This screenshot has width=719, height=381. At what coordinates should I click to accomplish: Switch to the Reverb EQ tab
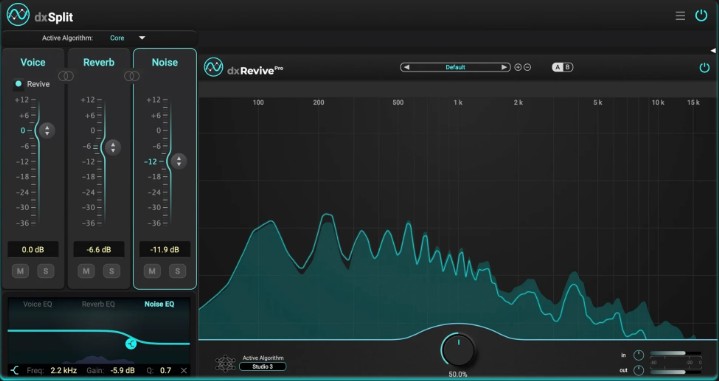tap(98, 304)
